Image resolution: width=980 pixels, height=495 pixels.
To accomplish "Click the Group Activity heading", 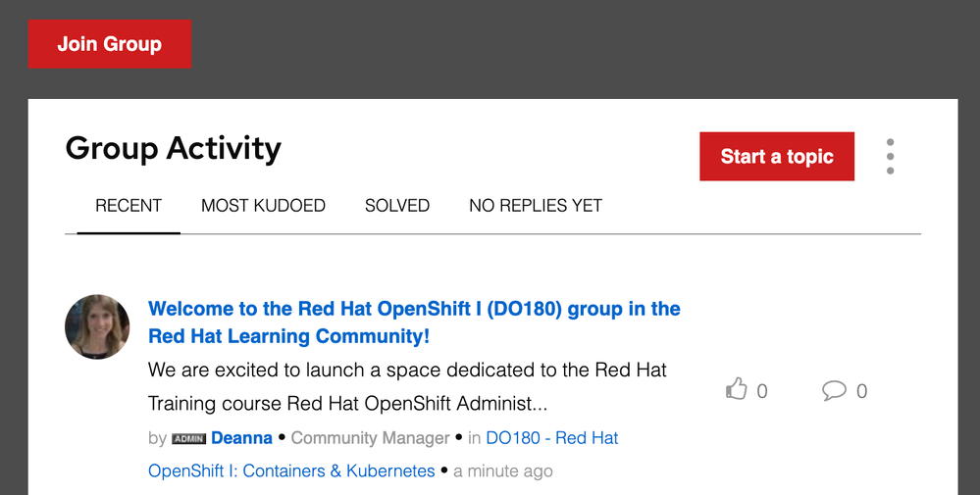I will click(173, 148).
